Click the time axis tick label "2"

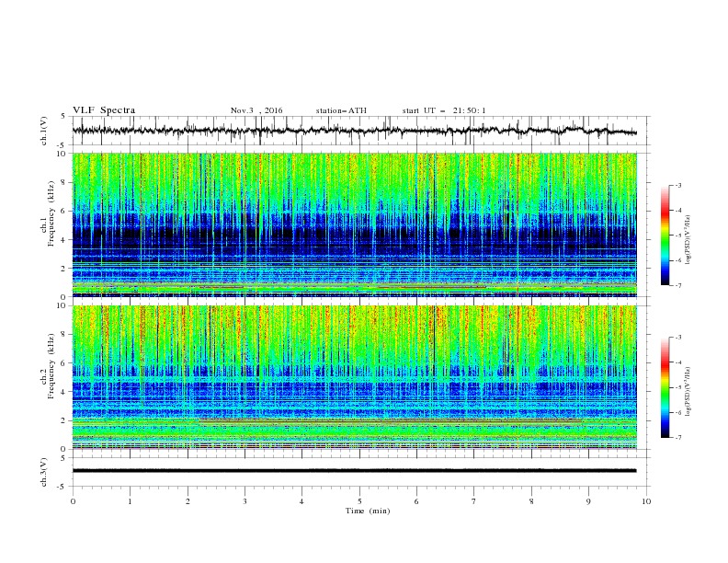click(188, 501)
